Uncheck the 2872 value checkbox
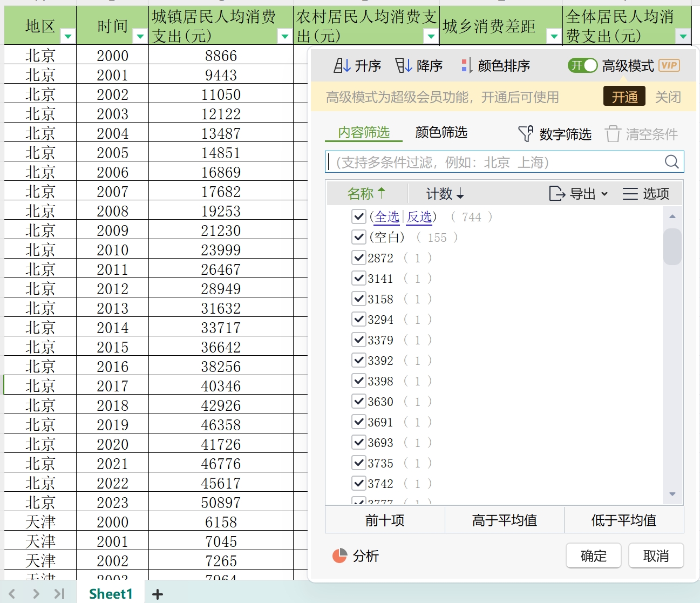This screenshot has height=603, width=700. pos(358,258)
